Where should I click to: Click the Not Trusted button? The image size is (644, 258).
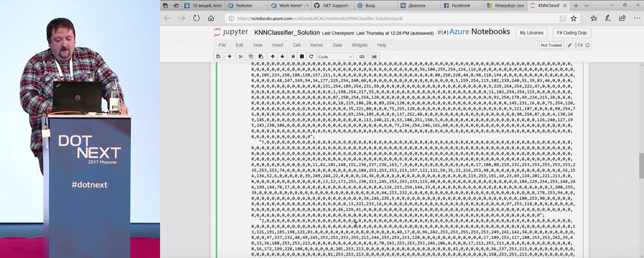click(551, 45)
